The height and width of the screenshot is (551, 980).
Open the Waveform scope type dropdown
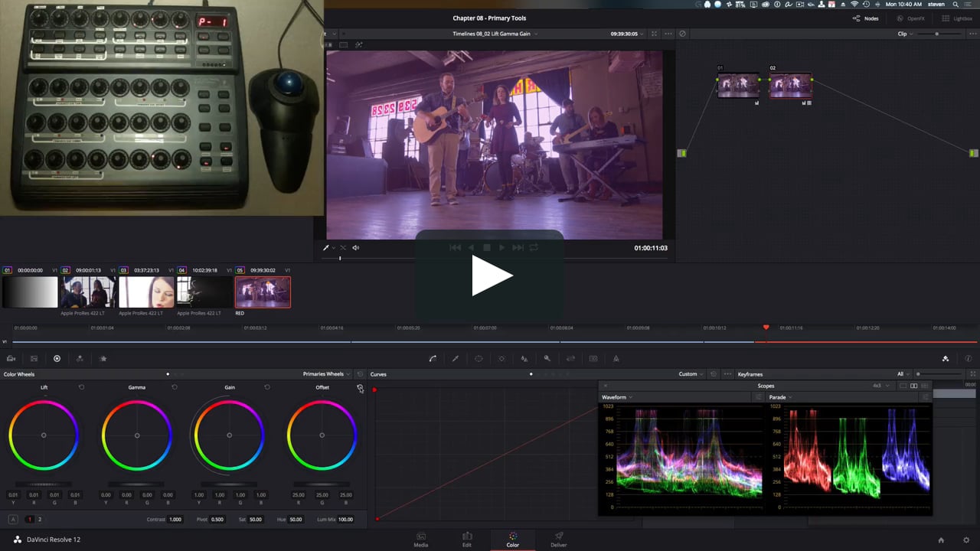(616, 397)
